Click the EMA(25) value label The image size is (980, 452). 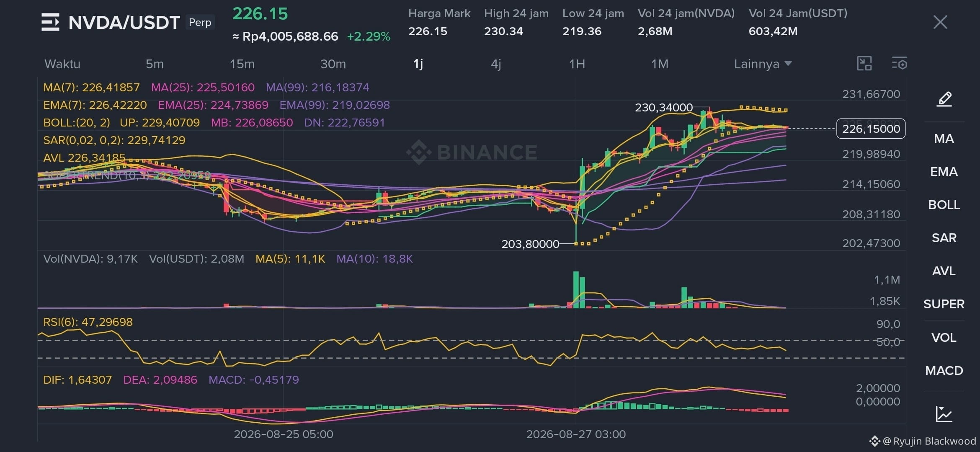click(213, 105)
